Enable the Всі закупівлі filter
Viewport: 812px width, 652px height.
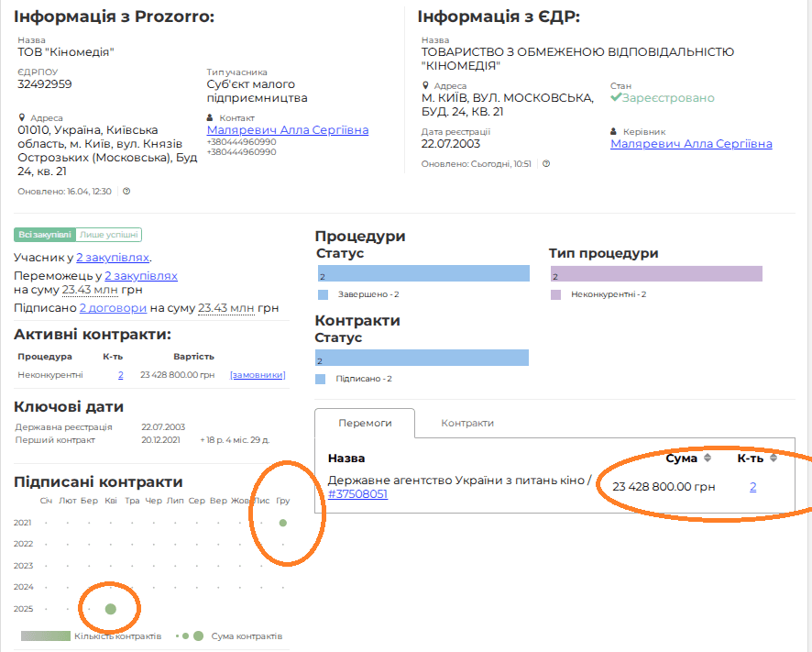44,235
